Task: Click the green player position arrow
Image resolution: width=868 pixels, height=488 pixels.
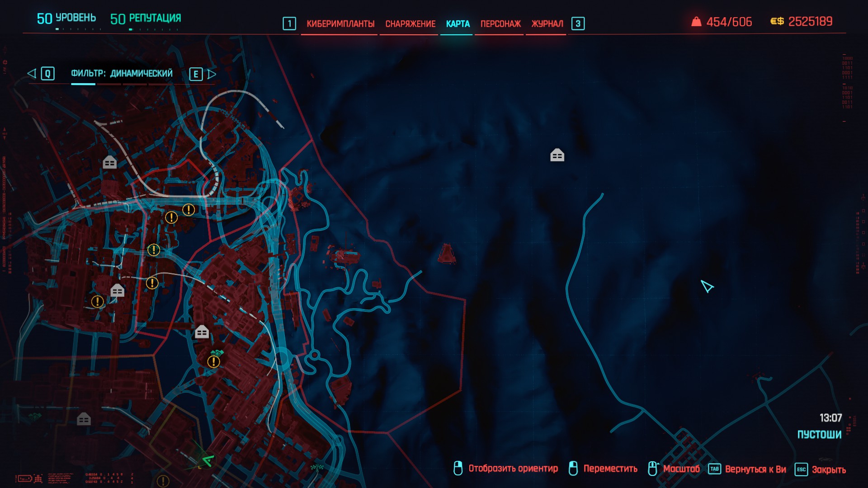Action: [x=208, y=461]
